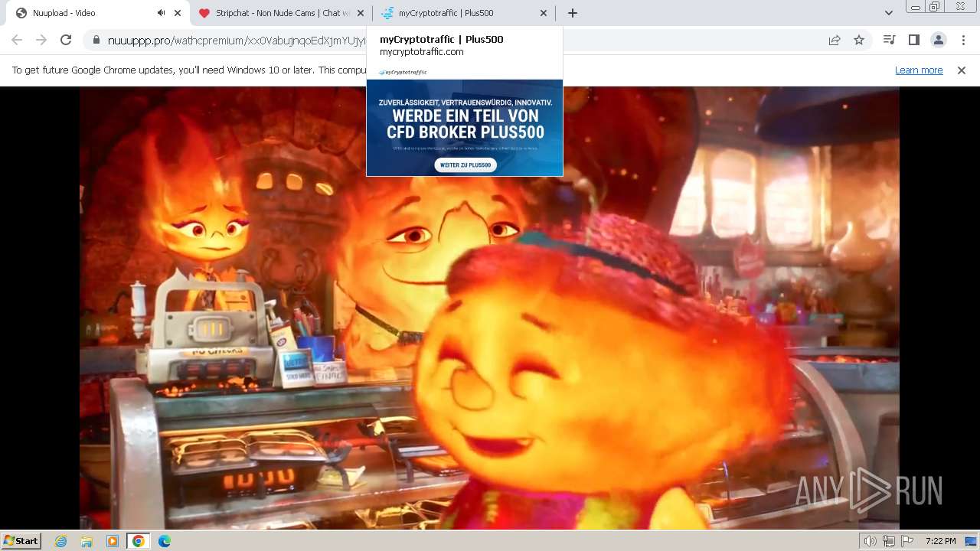Go forward to the next page
The width and height of the screenshot is (980, 551).
41,40
